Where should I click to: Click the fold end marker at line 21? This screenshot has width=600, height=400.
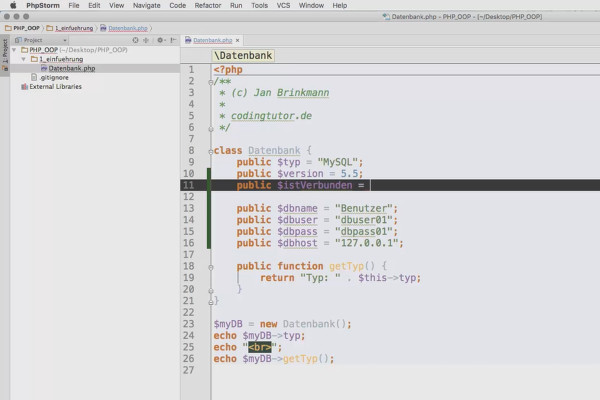(x=210, y=302)
